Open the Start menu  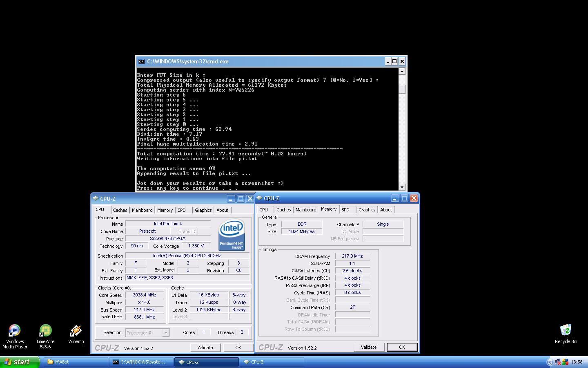(20, 362)
